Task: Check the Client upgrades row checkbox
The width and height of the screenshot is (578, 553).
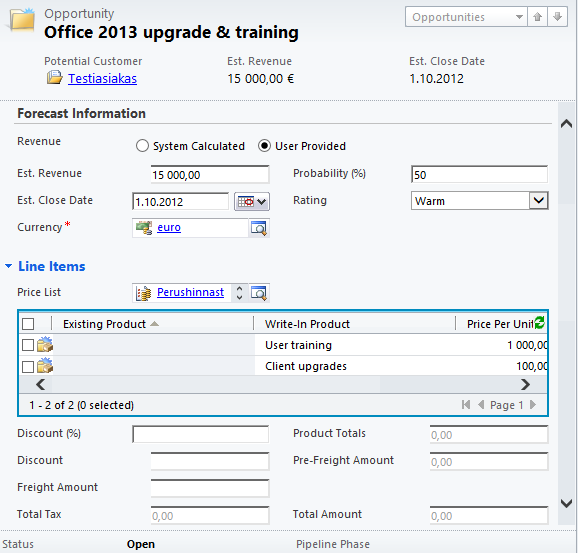Action: tap(28, 367)
